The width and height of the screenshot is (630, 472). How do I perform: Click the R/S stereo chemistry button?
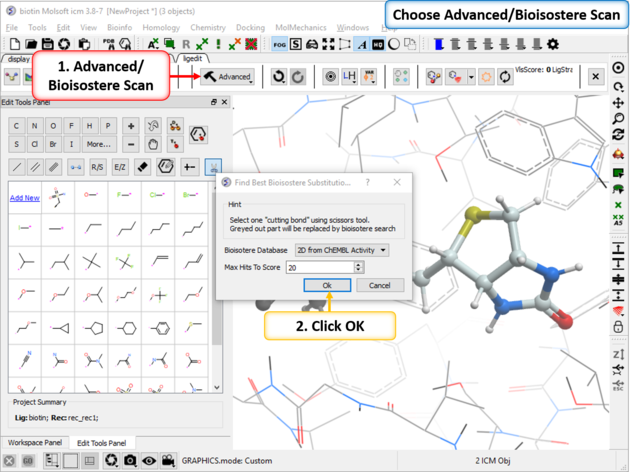[x=97, y=167]
